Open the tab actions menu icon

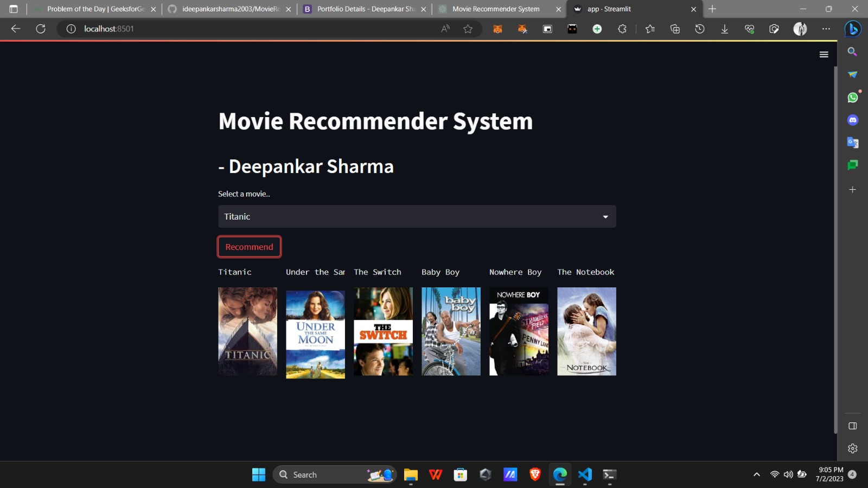14,9
